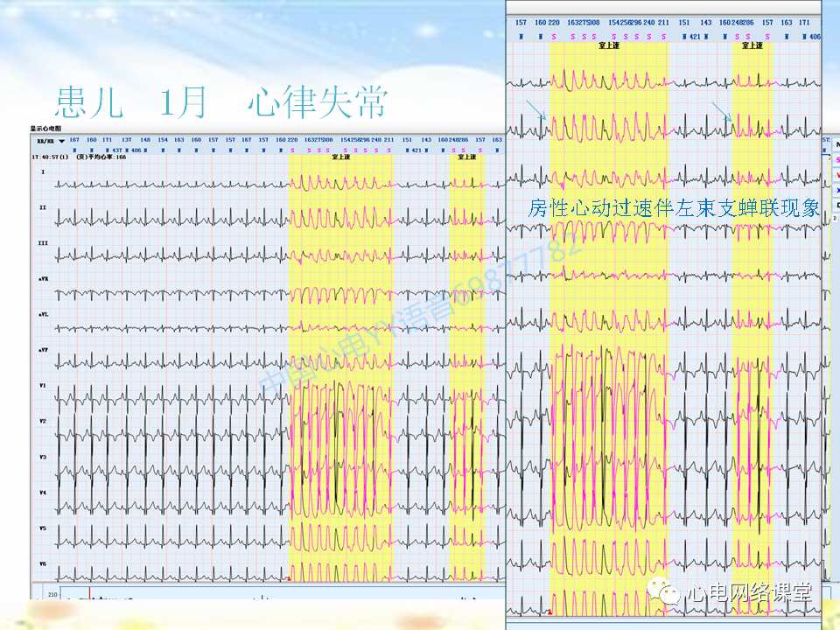Screen dimensions: 840x630
Task: Select lead I label on the ECG
Action: (43, 172)
